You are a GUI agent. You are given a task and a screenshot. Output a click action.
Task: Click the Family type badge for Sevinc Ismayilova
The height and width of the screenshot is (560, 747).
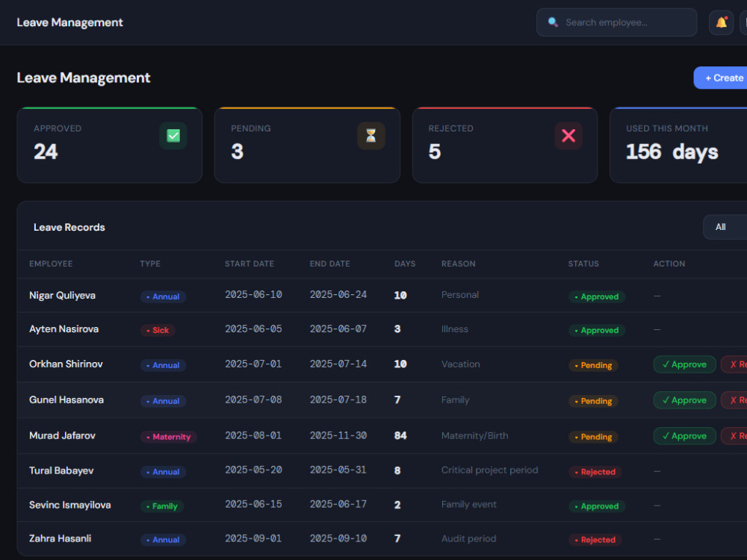coord(162,506)
